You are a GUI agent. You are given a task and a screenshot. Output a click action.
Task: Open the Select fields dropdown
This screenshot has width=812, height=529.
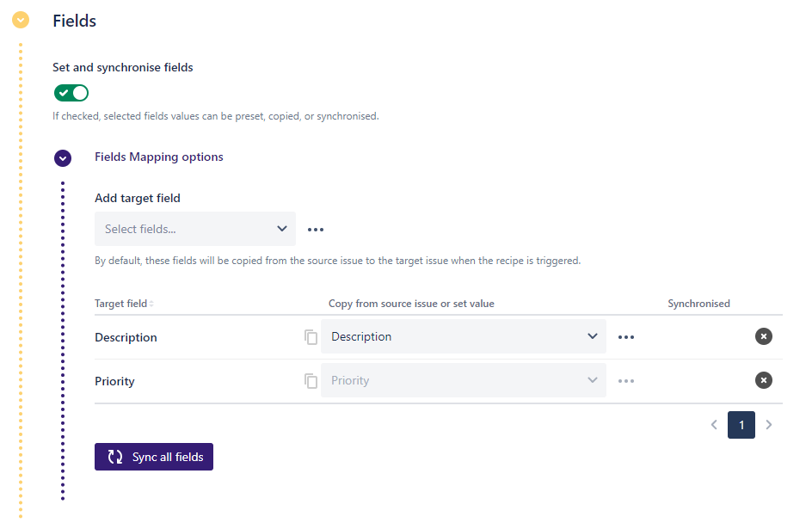click(x=195, y=229)
